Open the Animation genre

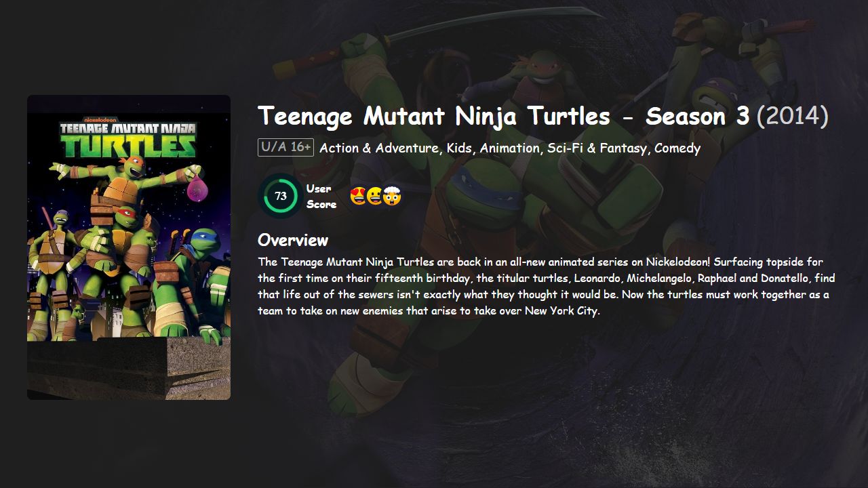pos(513,148)
